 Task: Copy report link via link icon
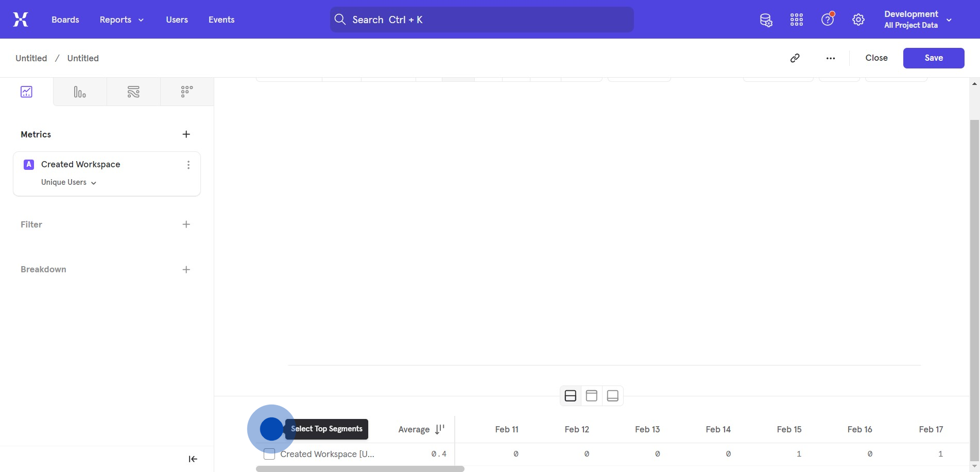click(795, 58)
